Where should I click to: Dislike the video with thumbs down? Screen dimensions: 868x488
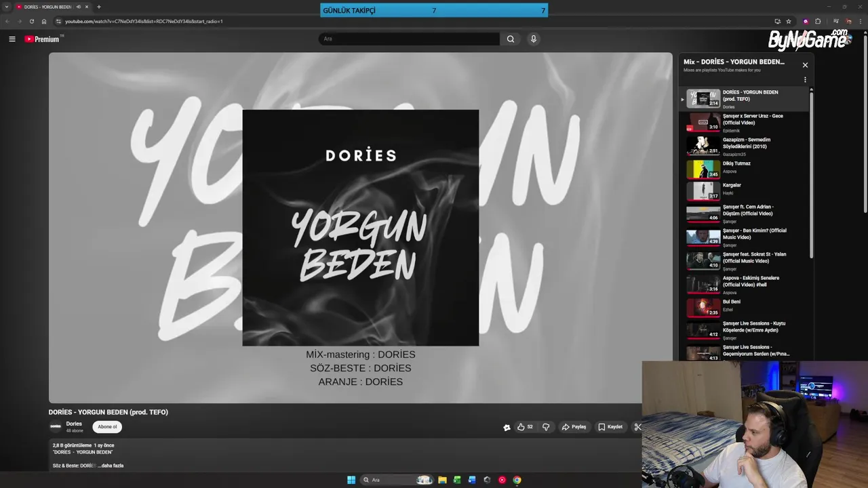546,427
